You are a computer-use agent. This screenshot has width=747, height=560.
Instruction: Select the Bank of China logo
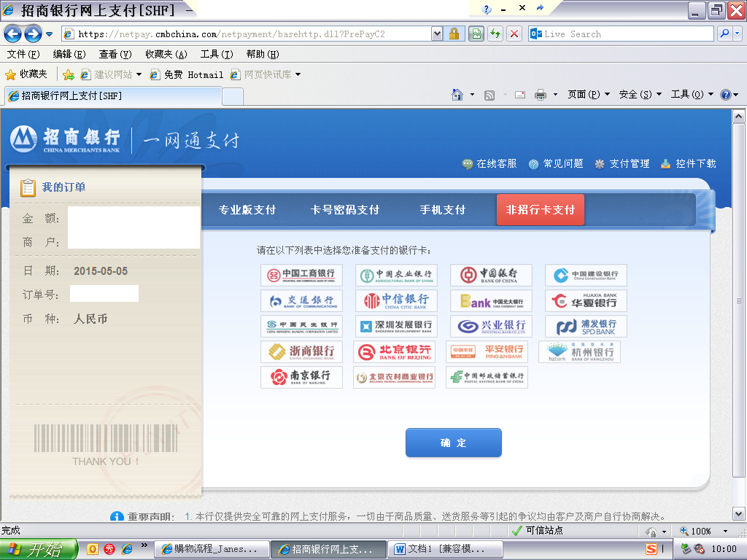pyautogui.click(x=491, y=275)
